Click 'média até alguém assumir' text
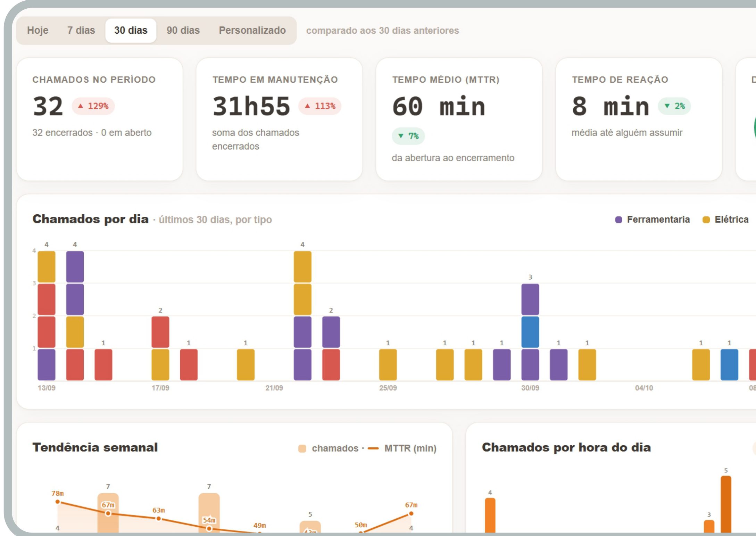This screenshot has height=536, width=756. click(x=627, y=133)
